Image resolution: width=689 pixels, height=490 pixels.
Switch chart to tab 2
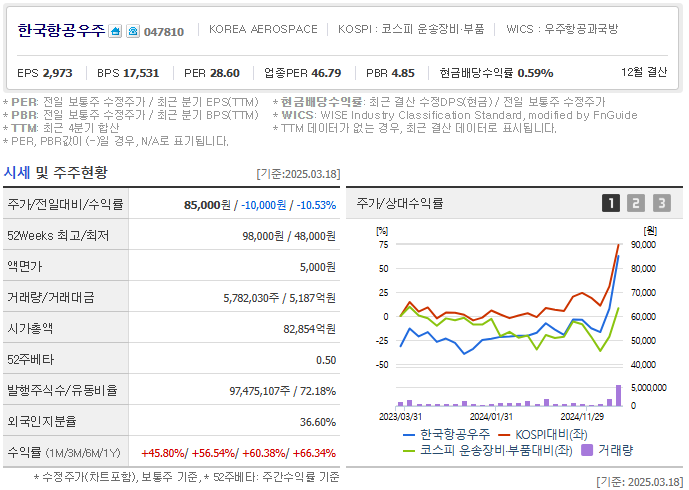[x=636, y=203]
